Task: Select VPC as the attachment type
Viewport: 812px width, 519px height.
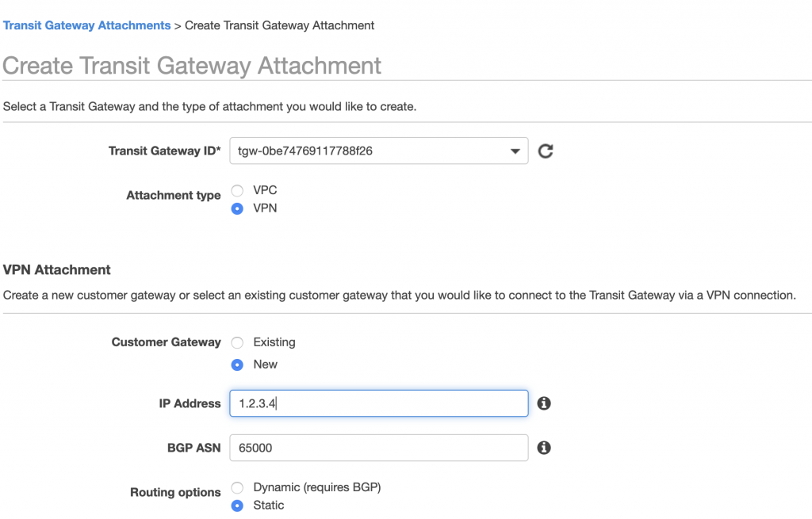Action: (x=237, y=190)
